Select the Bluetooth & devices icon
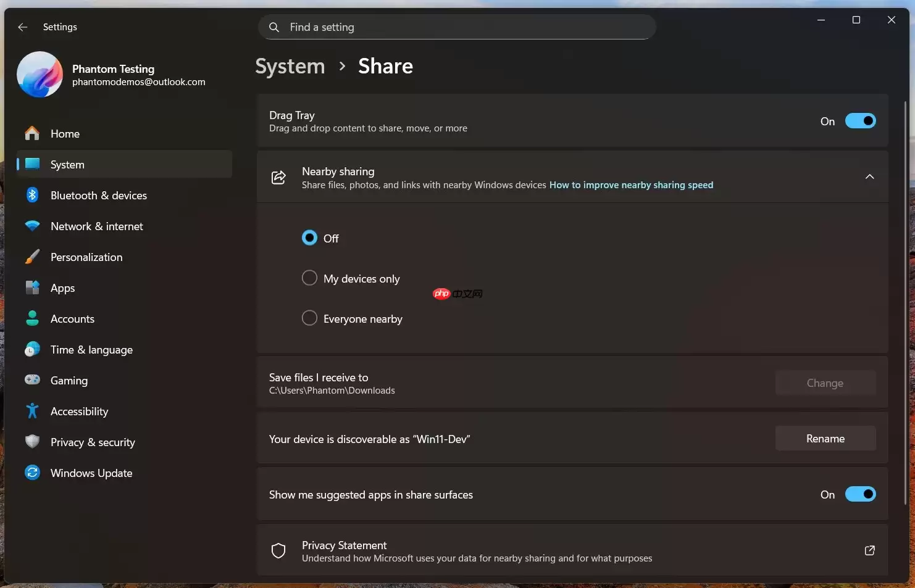Image resolution: width=915 pixels, height=588 pixels. tap(32, 195)
